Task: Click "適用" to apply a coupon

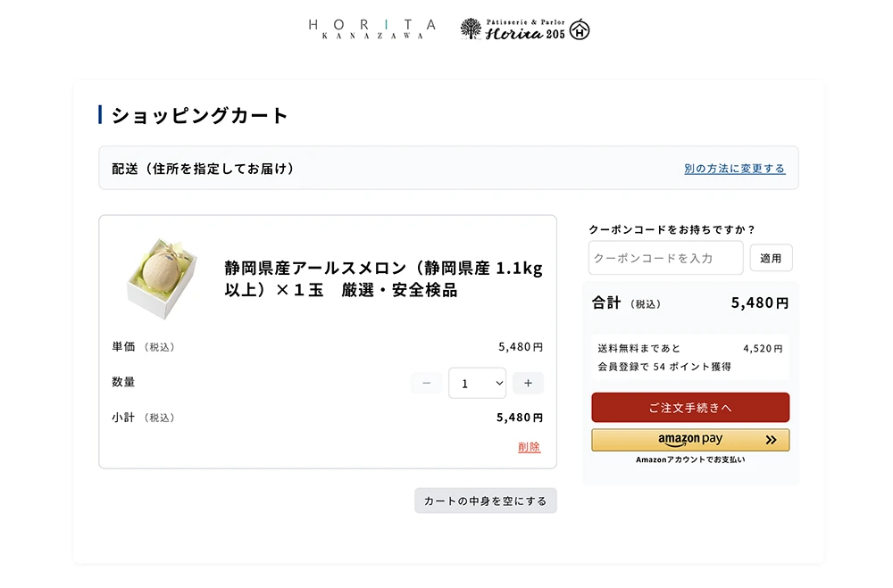Action: tap(771, 258)
